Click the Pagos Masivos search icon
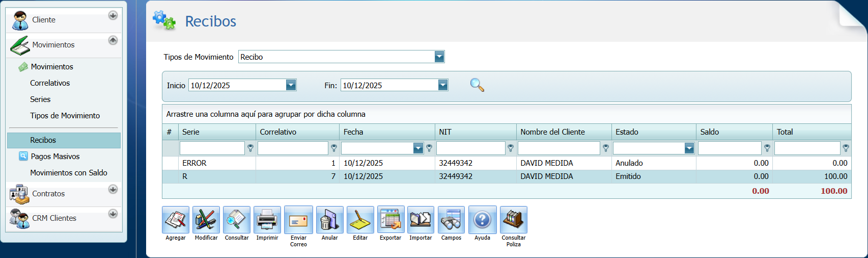Viewport: 868px width, 258px height. [x=23, y=156]
